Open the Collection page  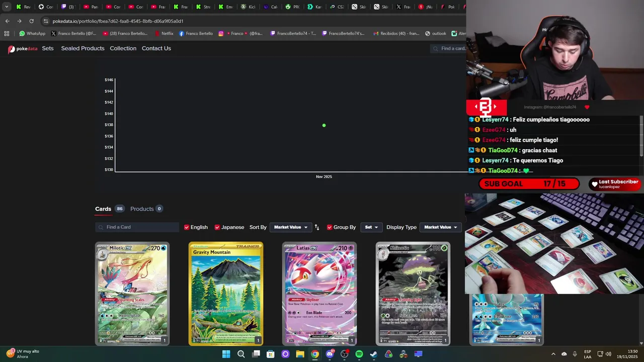[123, 48]
